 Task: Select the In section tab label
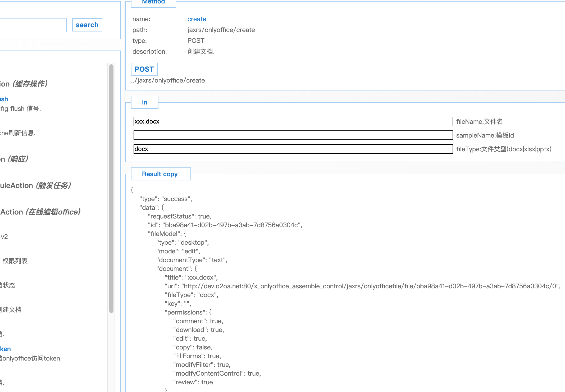pyautogui.click(x=144, y=102)
